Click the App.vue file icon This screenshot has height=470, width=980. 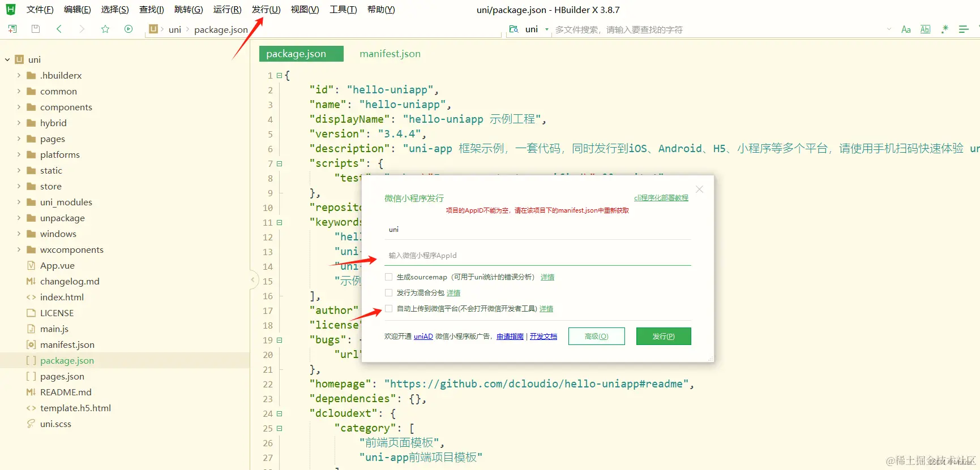31,265
